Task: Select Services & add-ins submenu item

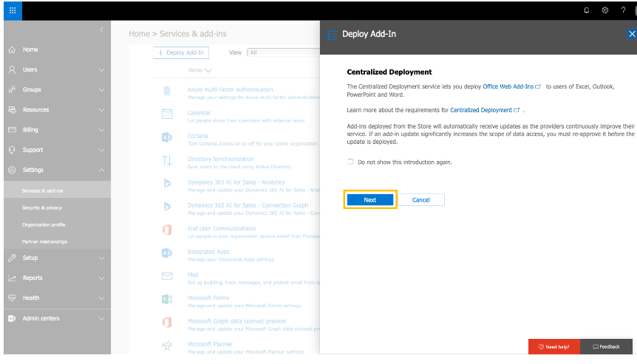Action: (x=58, y=190)
